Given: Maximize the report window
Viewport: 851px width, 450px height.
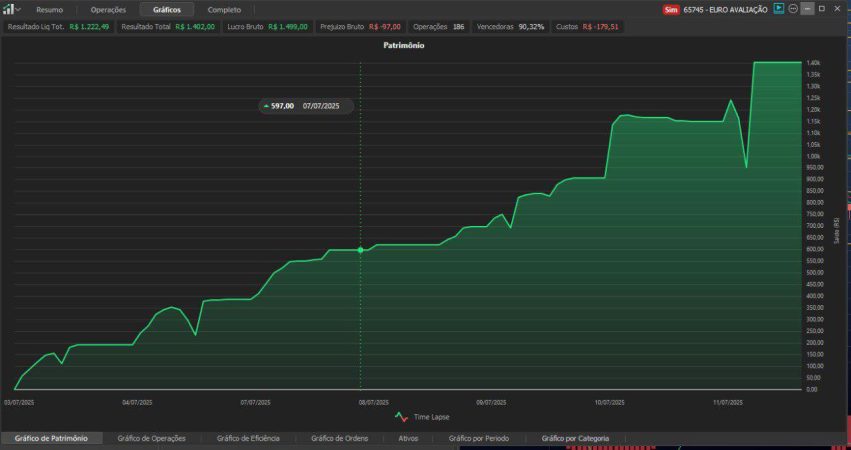Looking at the screenshot, I should point(822,9).
